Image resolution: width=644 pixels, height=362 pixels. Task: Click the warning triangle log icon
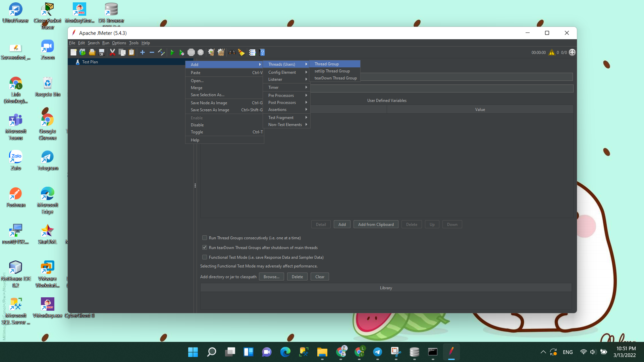[x=552, y=52]
